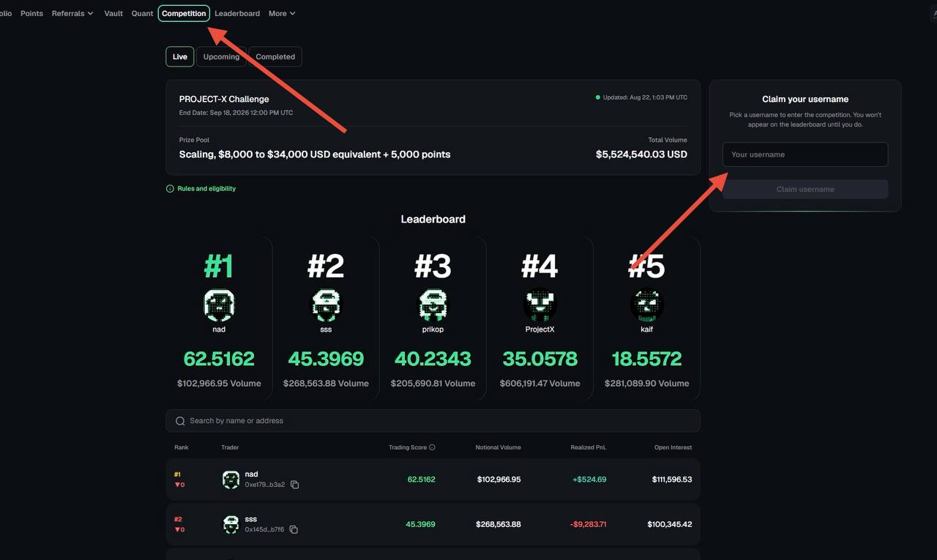937x560 pixels.
Task: Click the Trading Score info icon
Action: [432, 447]
